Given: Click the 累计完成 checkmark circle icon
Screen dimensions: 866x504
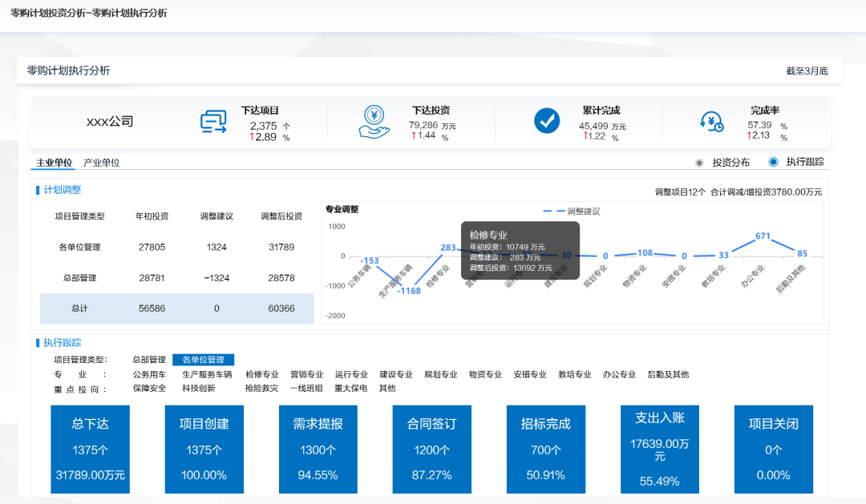Looking at the screenshot, I should tap(546, 122).
